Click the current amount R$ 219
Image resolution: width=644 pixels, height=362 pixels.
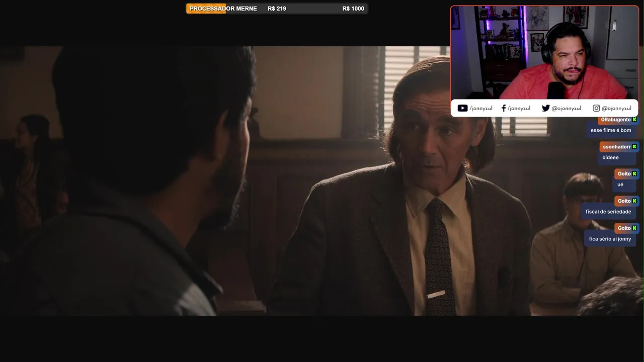277,9
